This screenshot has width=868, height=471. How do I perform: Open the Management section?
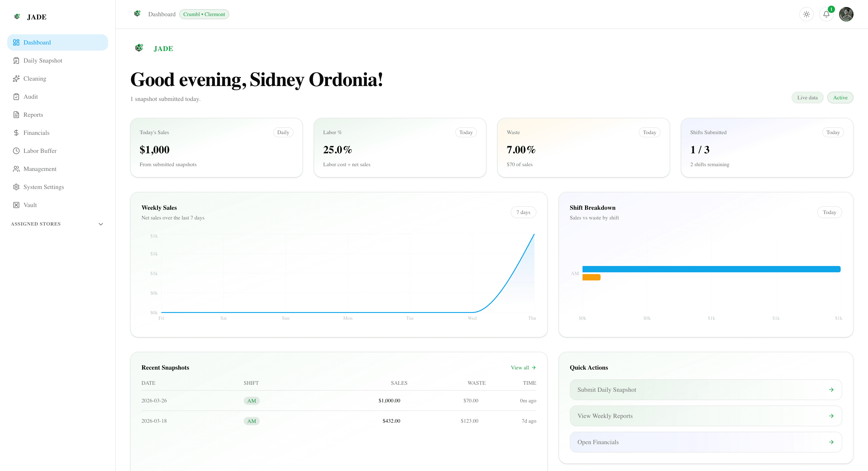click(x=40, y=169)
